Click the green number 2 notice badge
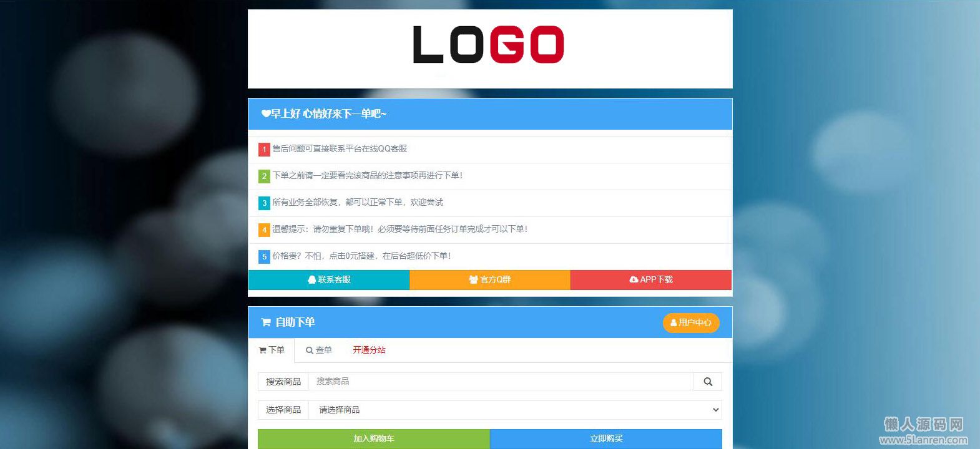980x449 pixels. tap(264, 176)
